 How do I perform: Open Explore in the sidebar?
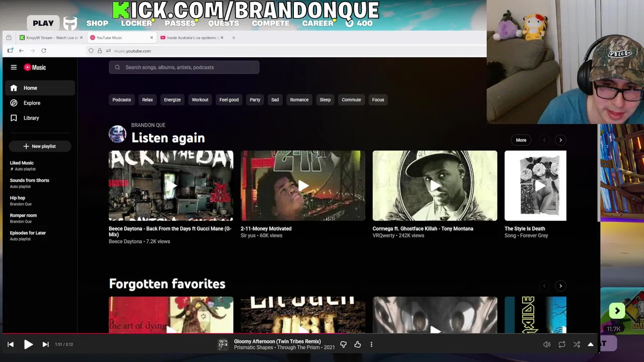pos(40,103)
